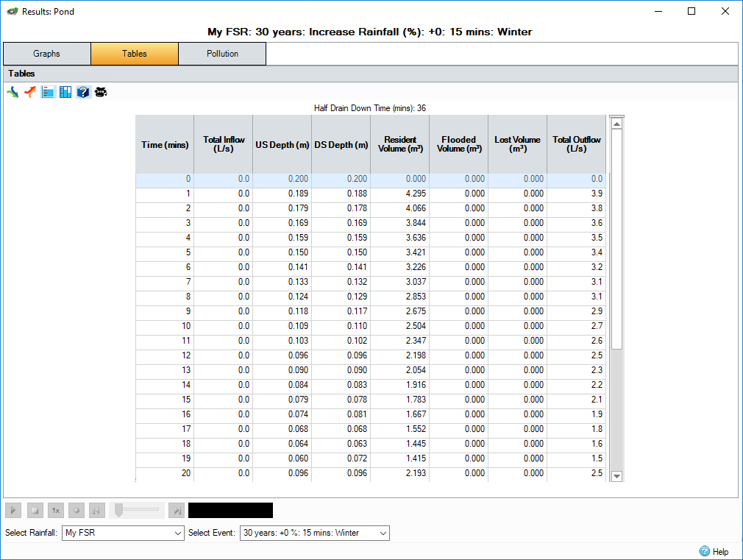The width and height of the screenshot is (743, 560).
Task: Click the table scrollbar up arrow
Action: click(x=616, y=124)
